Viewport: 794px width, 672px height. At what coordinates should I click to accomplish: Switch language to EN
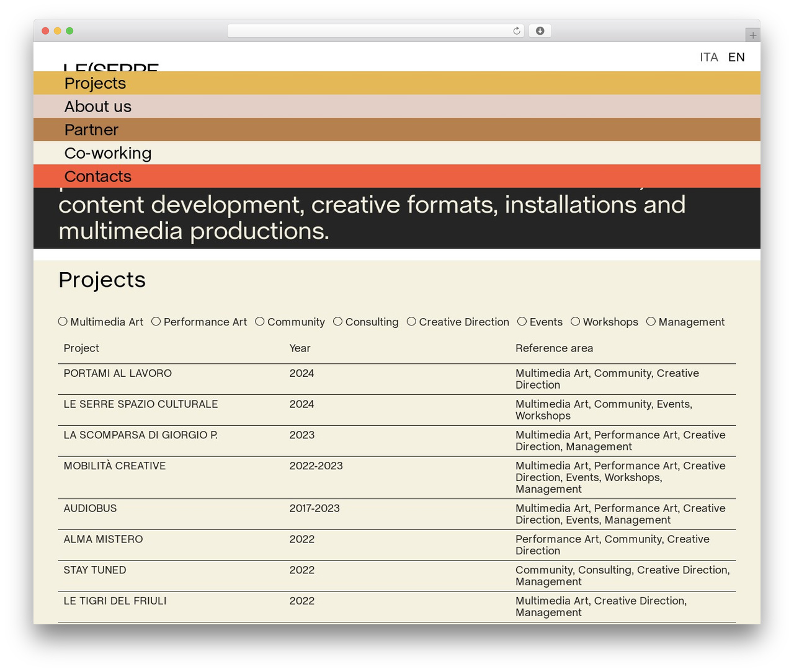coord(736,57)
